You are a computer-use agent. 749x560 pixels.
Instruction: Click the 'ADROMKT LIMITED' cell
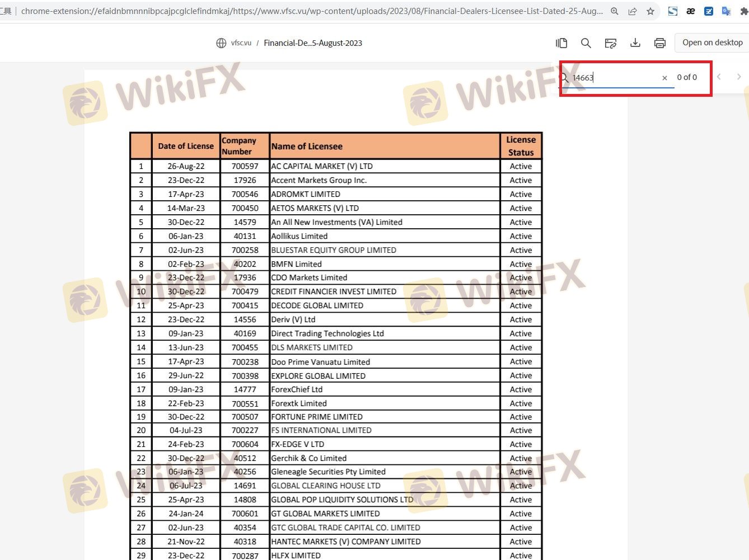coord(385,194)
